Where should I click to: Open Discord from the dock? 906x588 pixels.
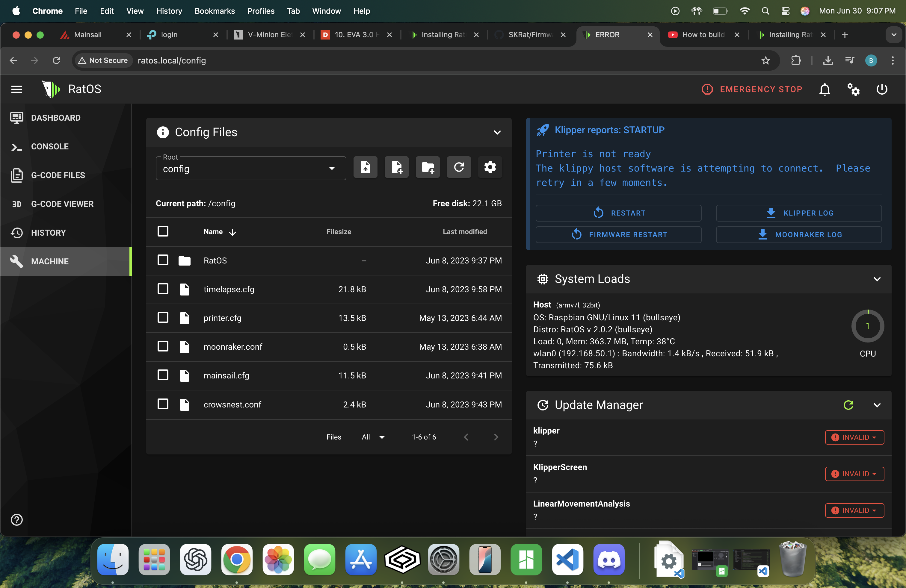[609, 560]
